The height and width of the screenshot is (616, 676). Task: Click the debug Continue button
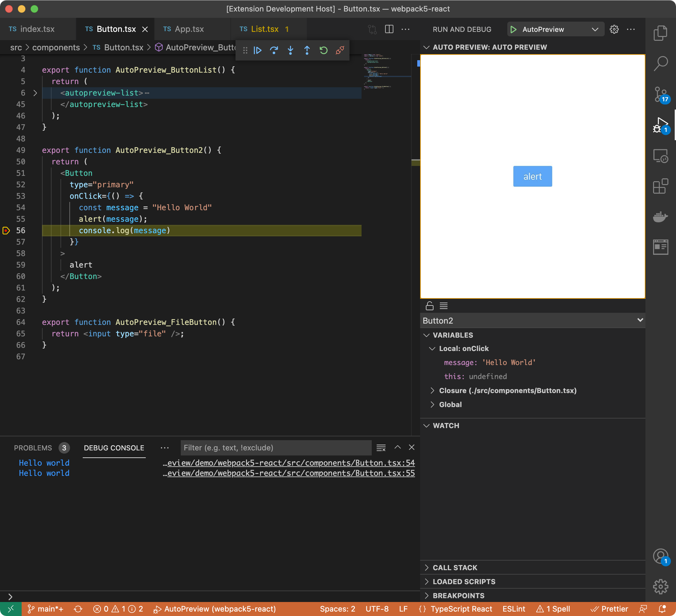click(x=257, y=50)
